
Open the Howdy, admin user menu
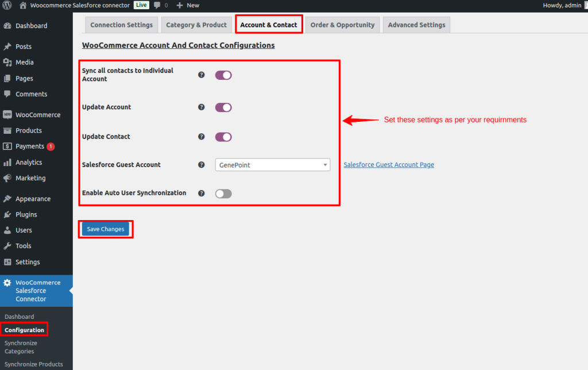[x=563, y=5]
